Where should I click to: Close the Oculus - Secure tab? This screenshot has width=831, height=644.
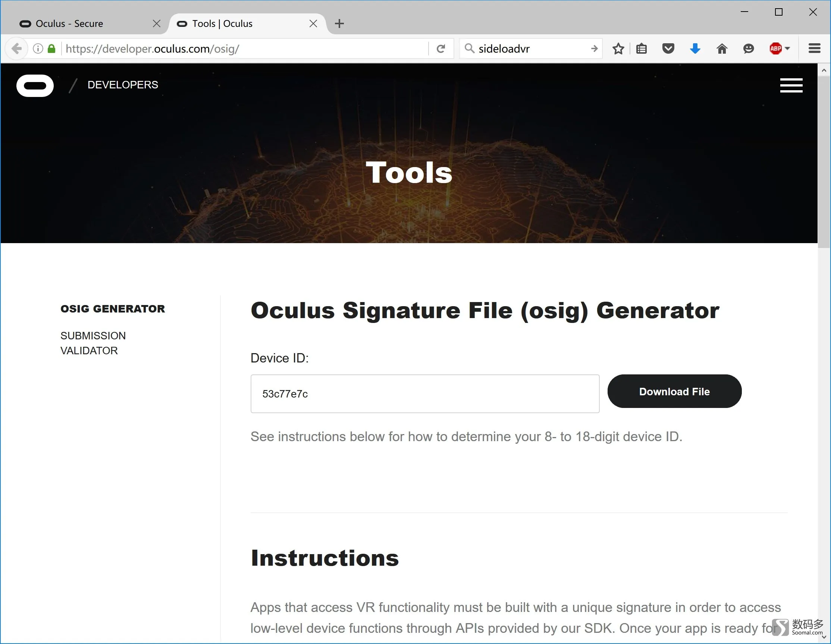click(156, 23)
